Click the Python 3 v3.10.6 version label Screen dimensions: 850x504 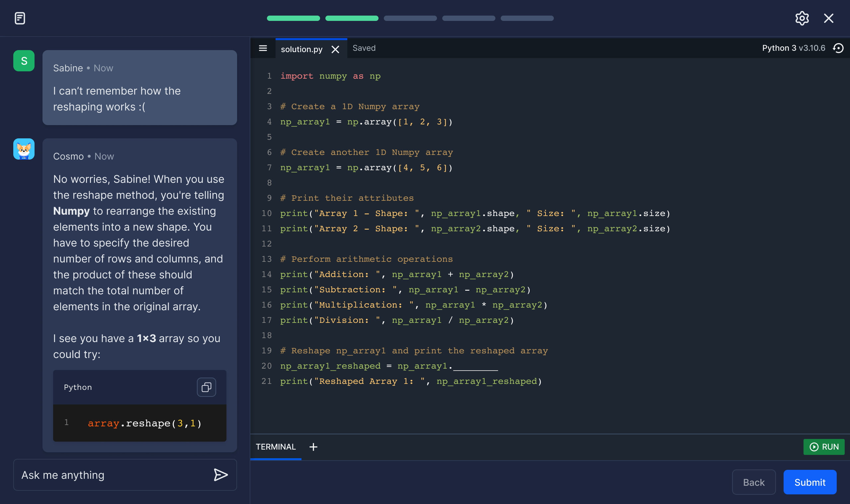794,48
